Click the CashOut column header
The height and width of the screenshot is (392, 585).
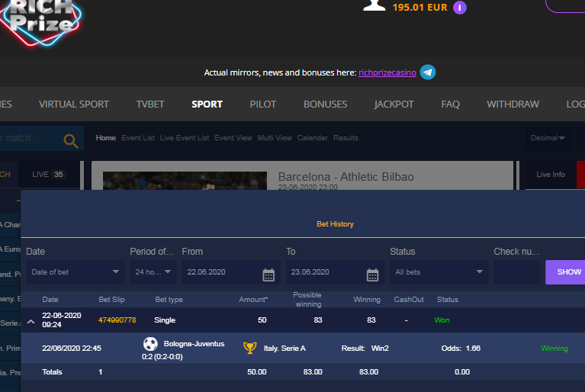click(409, 300)
